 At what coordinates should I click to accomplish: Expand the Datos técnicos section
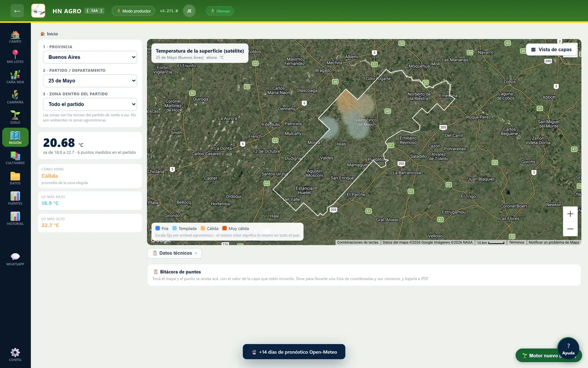point(174,253)
